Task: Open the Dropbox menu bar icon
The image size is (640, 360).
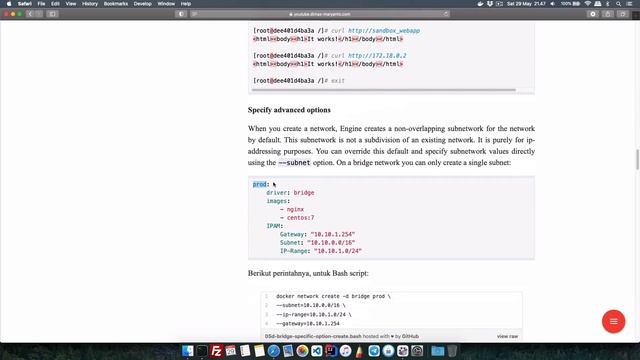Action: [490, 4]
